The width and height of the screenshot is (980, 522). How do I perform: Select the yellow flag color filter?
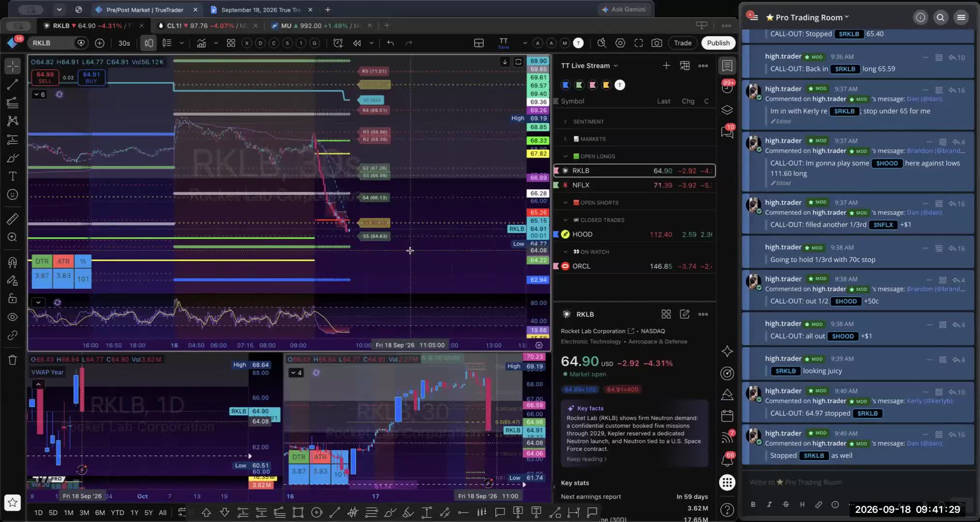coord(606,85)
